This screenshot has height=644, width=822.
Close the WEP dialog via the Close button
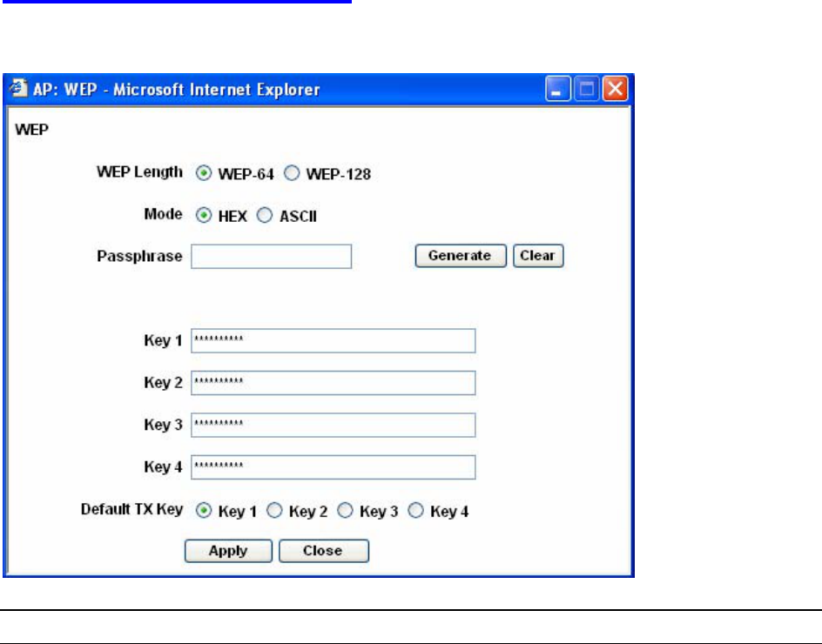pyautogui.click(x=324, y=551)
